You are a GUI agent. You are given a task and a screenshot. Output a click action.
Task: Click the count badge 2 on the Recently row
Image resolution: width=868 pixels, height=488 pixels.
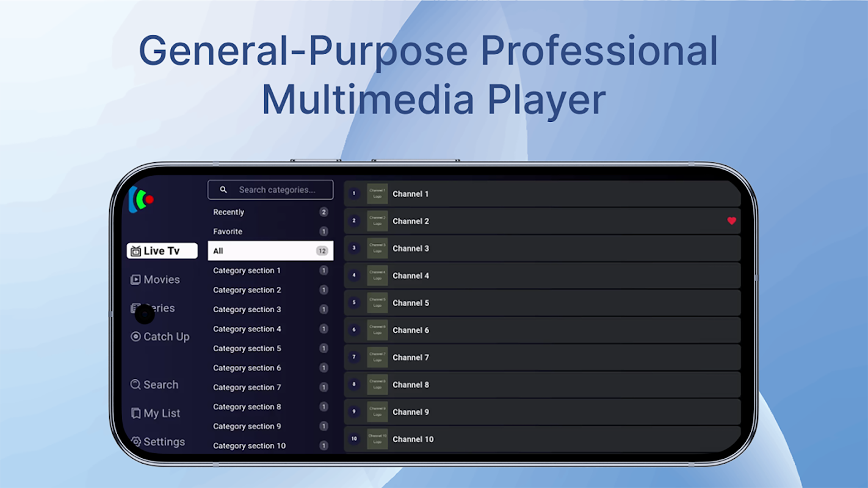pyautogui.click(x=324, y=212)
